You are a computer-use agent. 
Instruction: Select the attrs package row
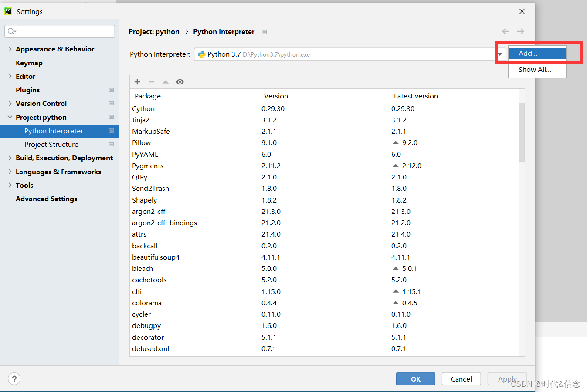pyautogui.click(x=325, y=234)
